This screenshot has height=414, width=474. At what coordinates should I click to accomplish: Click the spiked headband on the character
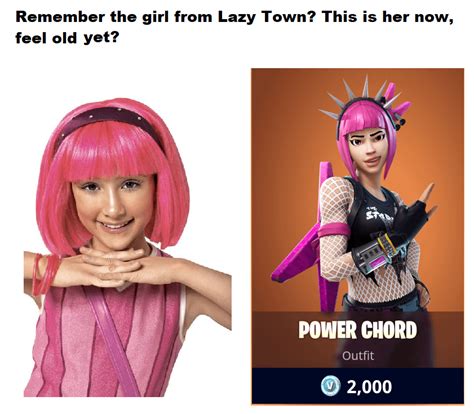364,100
